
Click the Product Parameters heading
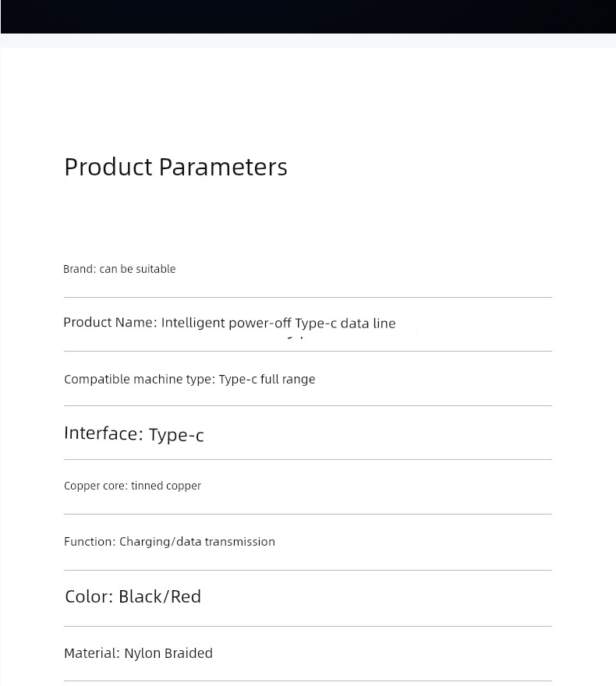(x=175, y=167)
